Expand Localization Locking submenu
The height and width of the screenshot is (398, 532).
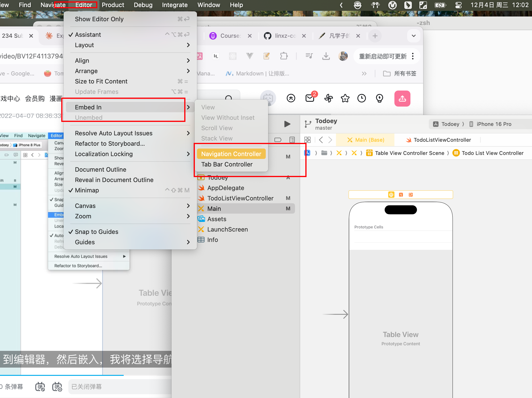130,154
